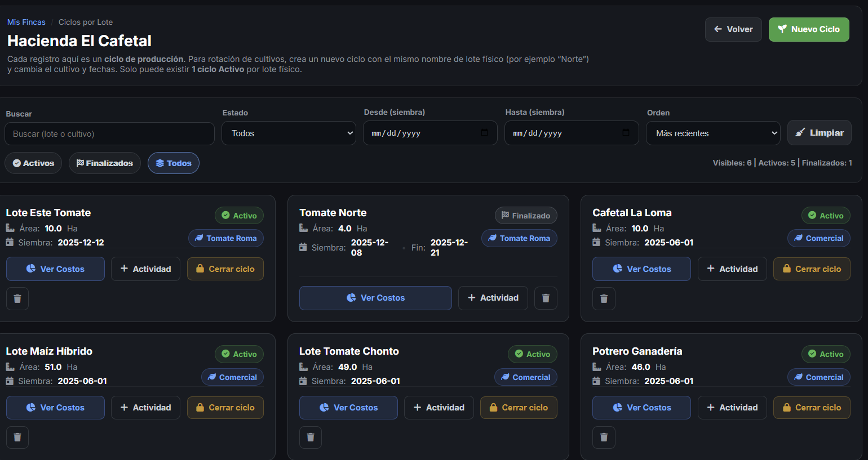Show only Activos cycles
Viewport: 868px width, 460px height.
click(33, 163)
